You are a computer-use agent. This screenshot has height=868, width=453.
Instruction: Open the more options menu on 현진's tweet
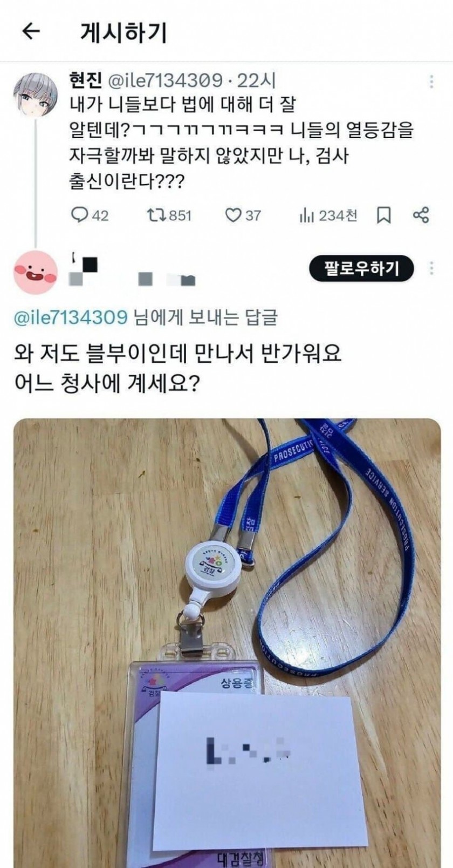pyautogui.click(x=431, y=81)
